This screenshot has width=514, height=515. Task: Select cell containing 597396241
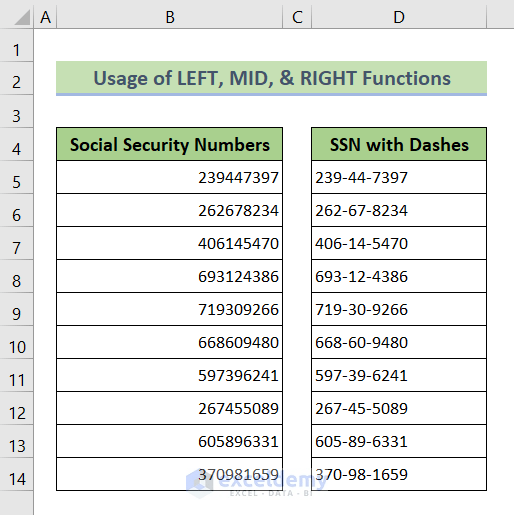(x=170, y=375)
